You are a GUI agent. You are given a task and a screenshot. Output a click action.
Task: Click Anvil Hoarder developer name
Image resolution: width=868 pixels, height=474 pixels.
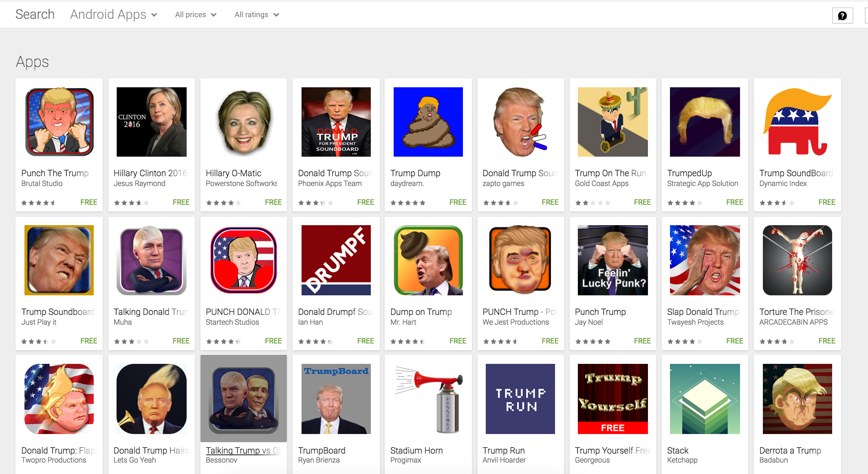point(504,460)
